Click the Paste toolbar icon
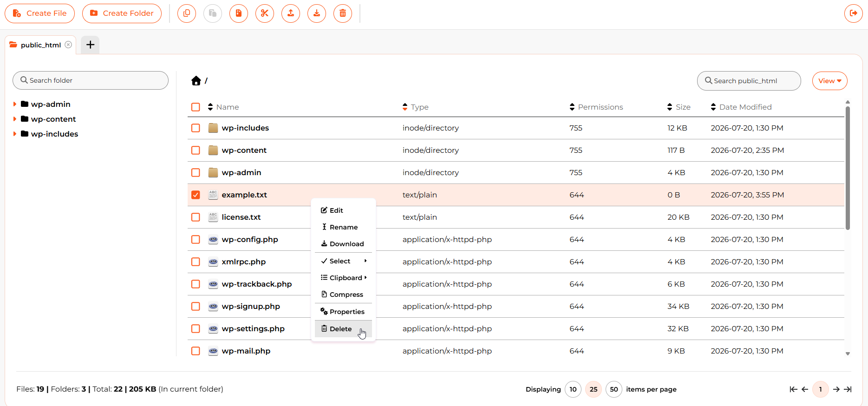Viewport: 868px width, 406px height. coord(213,13)
